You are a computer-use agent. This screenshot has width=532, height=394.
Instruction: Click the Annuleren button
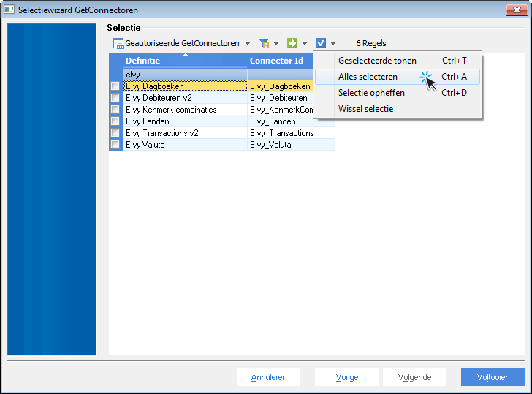coord(269,377)
